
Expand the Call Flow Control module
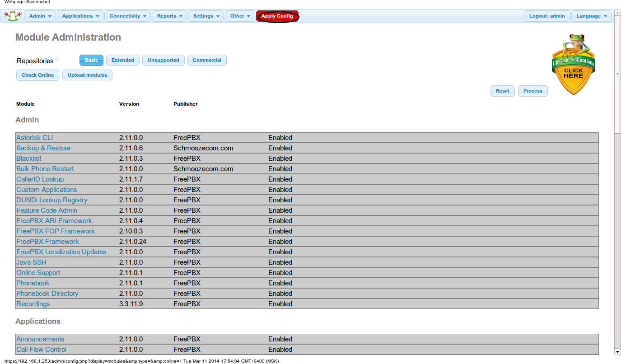[42, 350]
